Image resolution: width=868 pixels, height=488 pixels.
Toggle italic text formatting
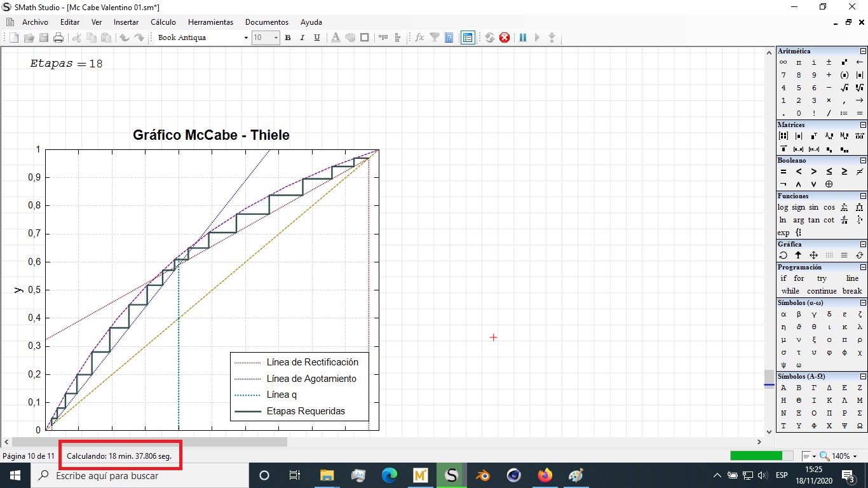302,37
